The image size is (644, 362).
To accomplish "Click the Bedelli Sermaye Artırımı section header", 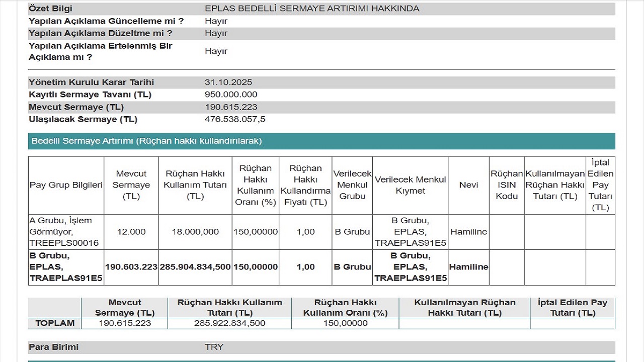I will pyautogui.click(x=146, y=141).
